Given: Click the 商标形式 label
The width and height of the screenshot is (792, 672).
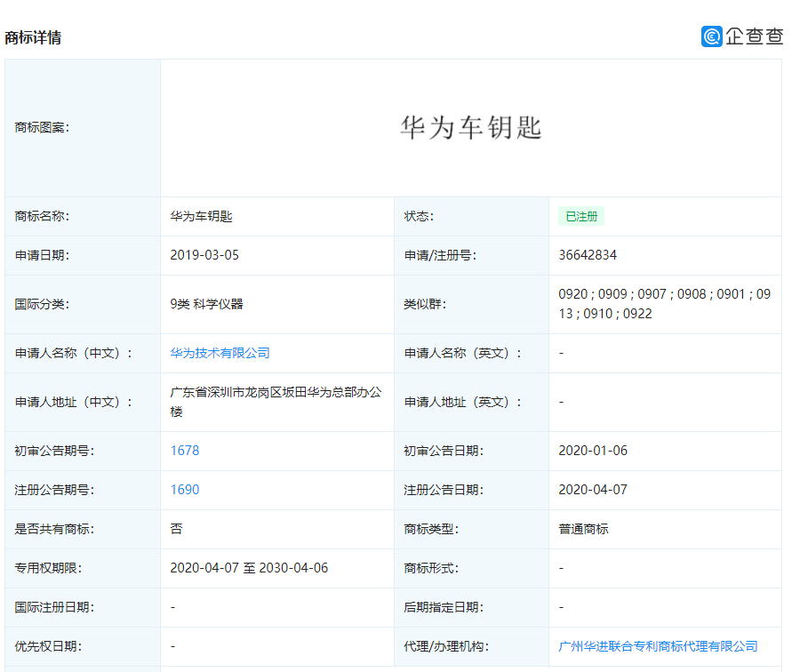Looking at the screenshot, I should pos(431,568).
